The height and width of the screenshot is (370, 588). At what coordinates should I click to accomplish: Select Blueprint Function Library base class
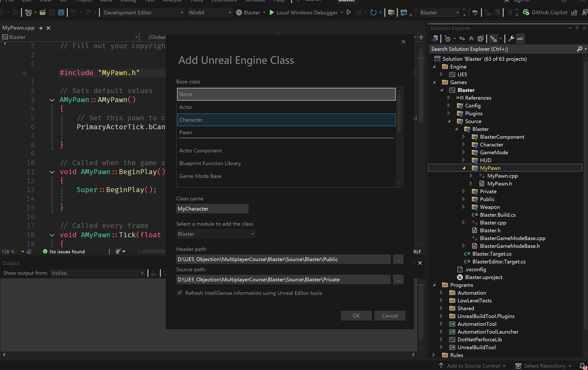[x=286, y=163]
